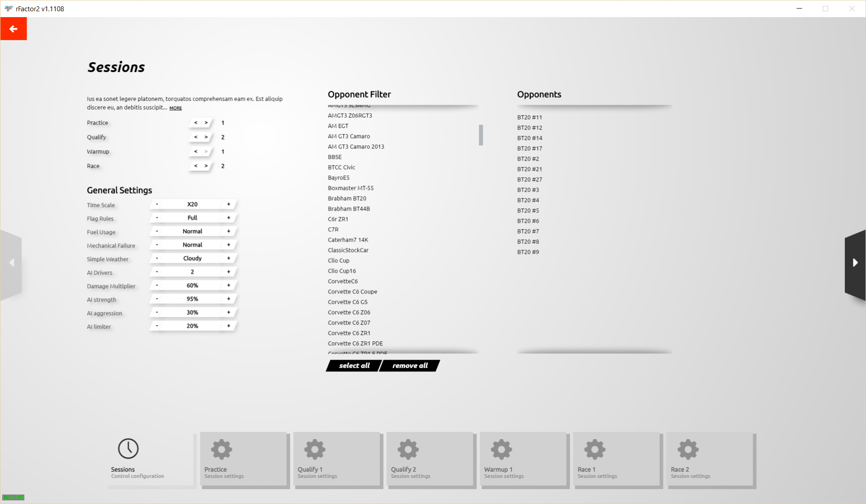Increase AI aggression with plus button
The height and width of the screenshot is (504, 866).
[x=229, y=312]
